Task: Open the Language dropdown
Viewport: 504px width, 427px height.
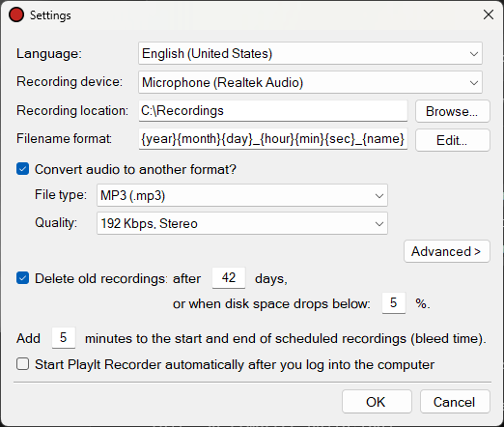Action: (x=310, y=53)
